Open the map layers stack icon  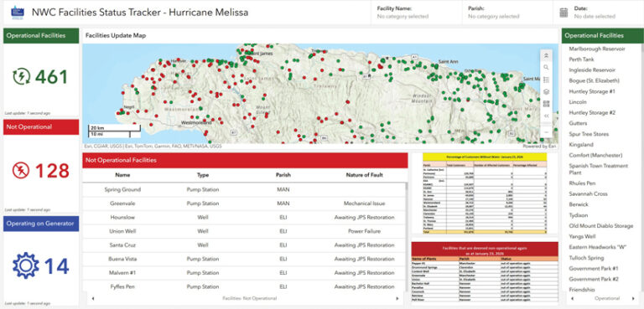point(546,92)
